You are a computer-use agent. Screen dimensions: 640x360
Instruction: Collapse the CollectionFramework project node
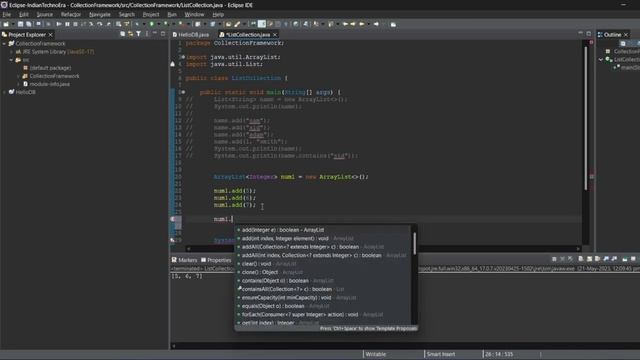pos(4,43)
